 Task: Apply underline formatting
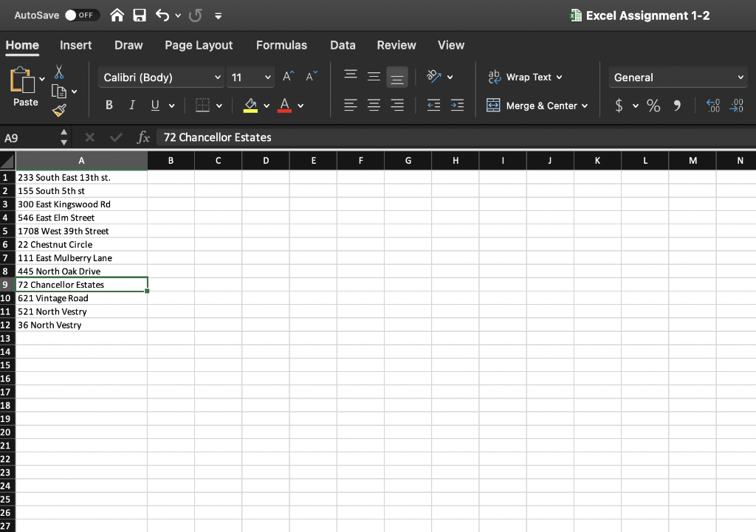pos(154,105)
